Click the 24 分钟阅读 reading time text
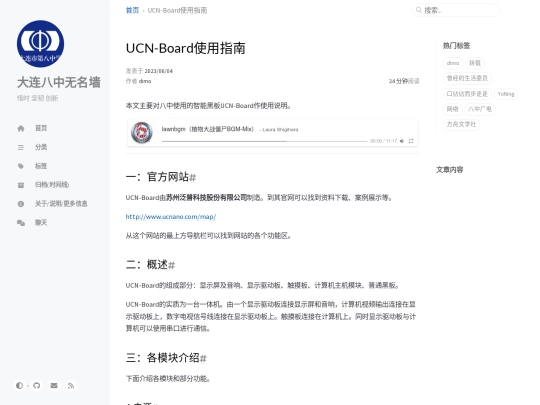 [404, 81]
